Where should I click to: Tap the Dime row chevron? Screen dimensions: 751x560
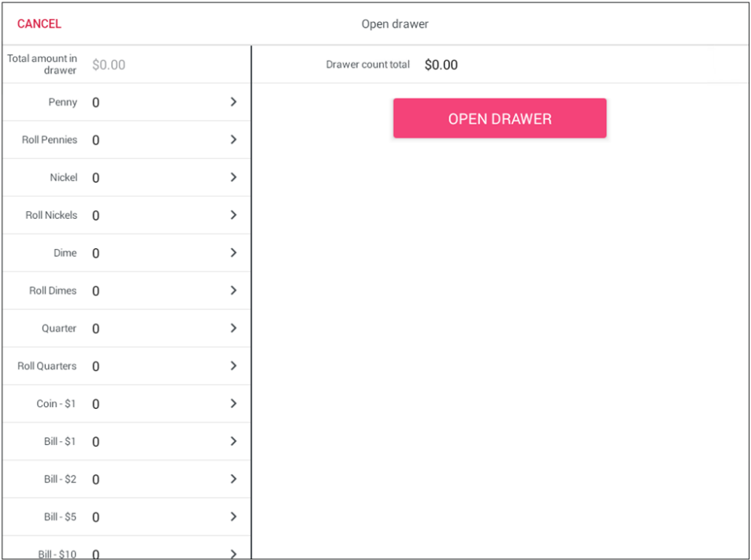[233, 253]
